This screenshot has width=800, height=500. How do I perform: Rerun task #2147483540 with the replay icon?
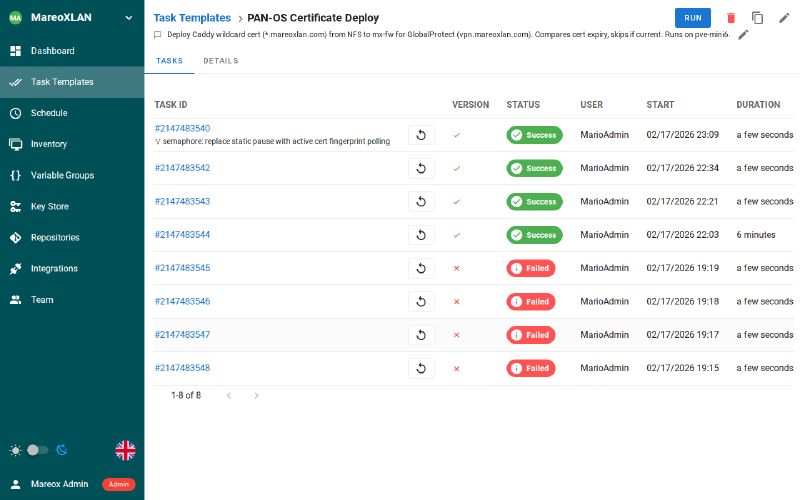click(421, 135)
